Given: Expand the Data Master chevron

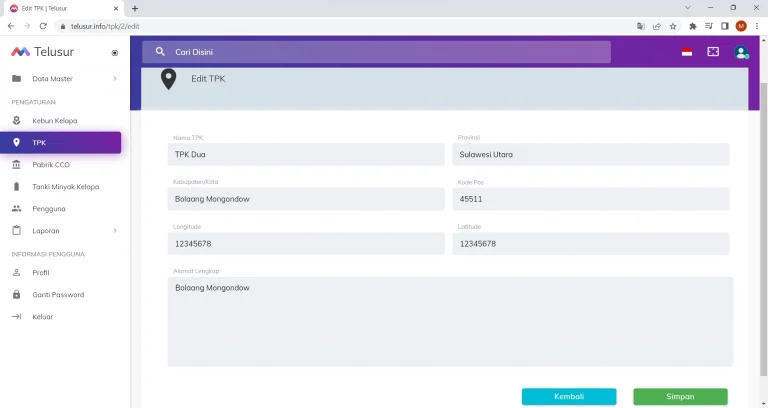Looking at the screenshot, I should [115, 78].
